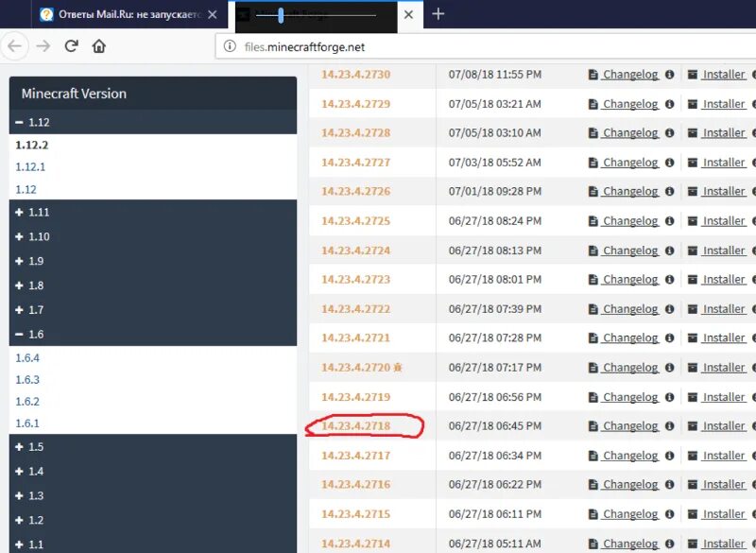The image size is (756, 553).
Task: Click version number 14.23.4.2722
Action: [356, 309]
